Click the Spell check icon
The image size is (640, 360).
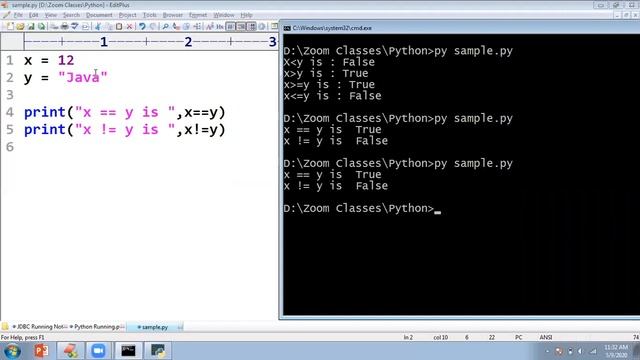tap(75, 27)
